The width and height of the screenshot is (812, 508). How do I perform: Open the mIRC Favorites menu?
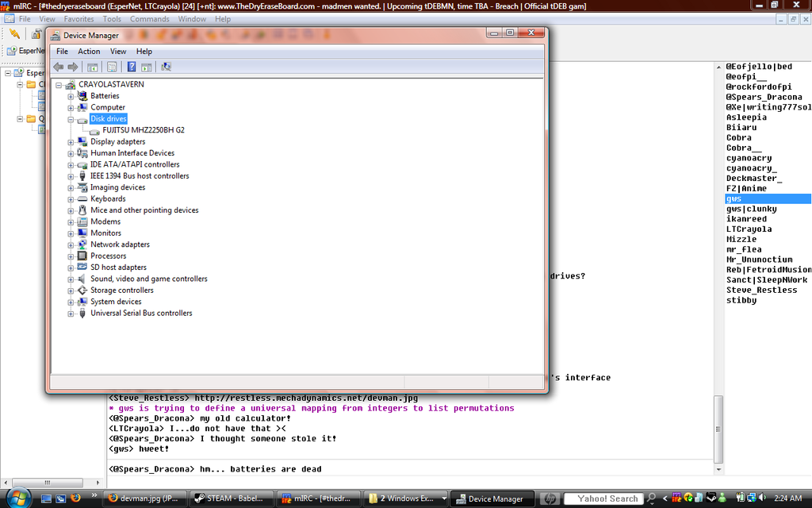click(x=79, y=19)
